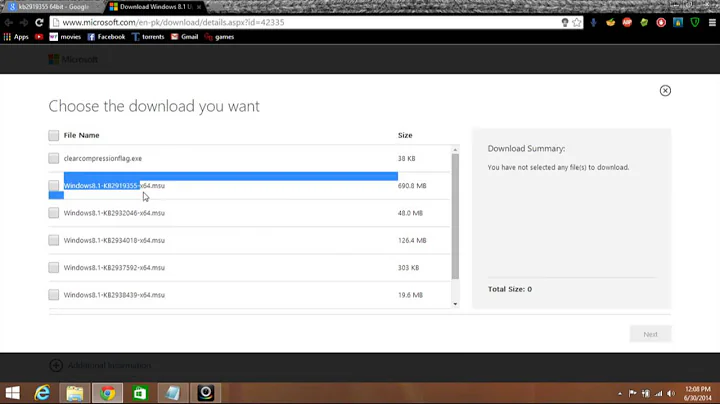The height and width of the screenshot is (404, 720).
Task: Click the network signal tray icon
Action: point(659,393)
